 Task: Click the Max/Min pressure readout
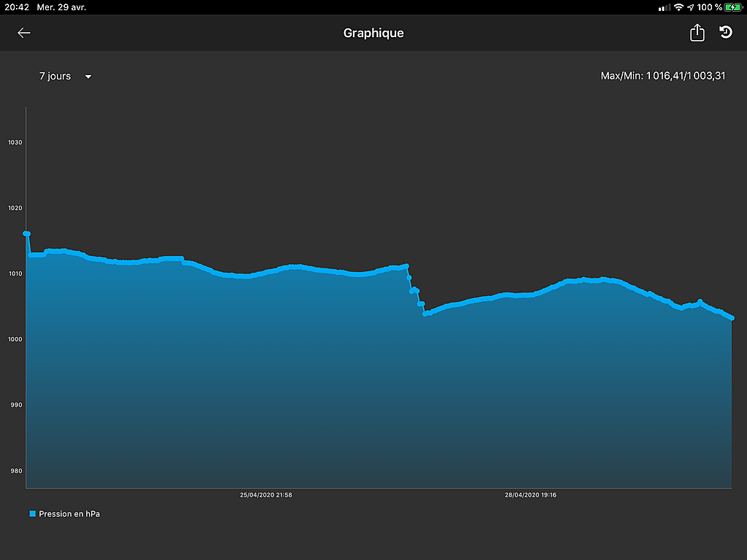pos(662,76)
